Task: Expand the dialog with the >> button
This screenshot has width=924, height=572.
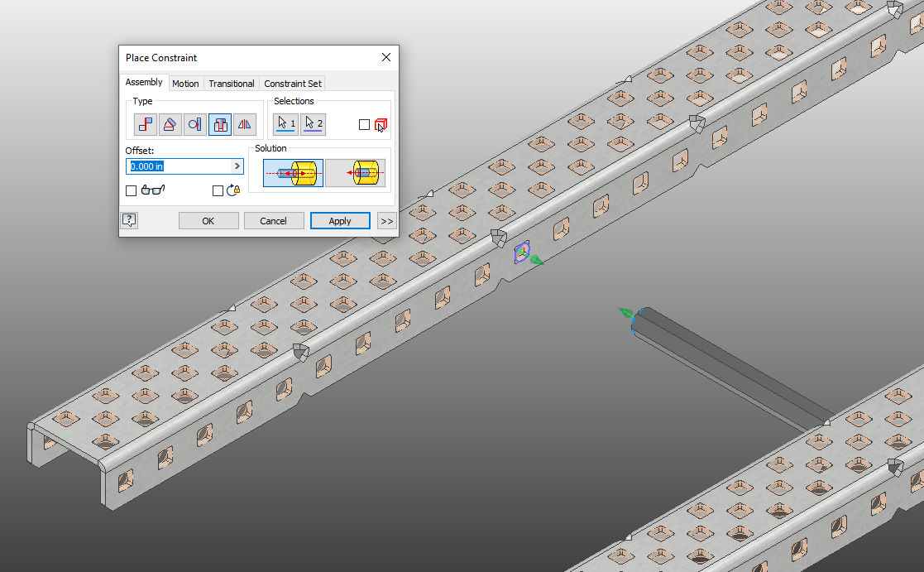Action: pyautogui.click(x=386, y=221)
